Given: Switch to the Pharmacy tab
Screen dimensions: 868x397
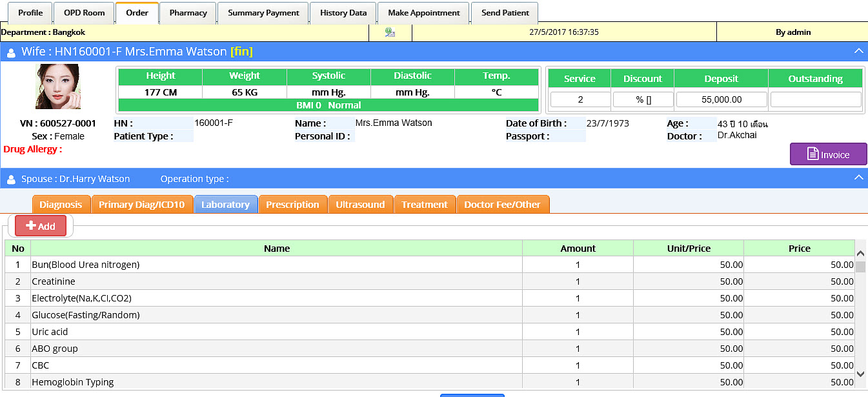Looking at the screenshot, I should 188,13.
